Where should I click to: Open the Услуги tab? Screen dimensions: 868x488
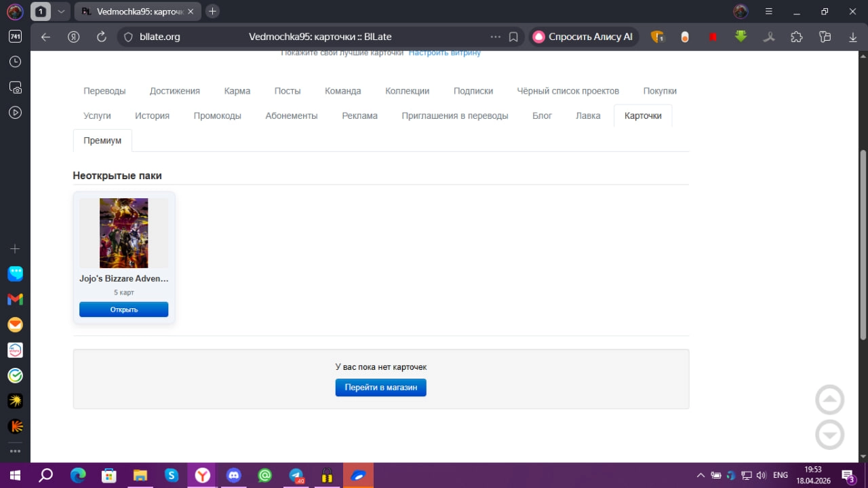point(97,116)
